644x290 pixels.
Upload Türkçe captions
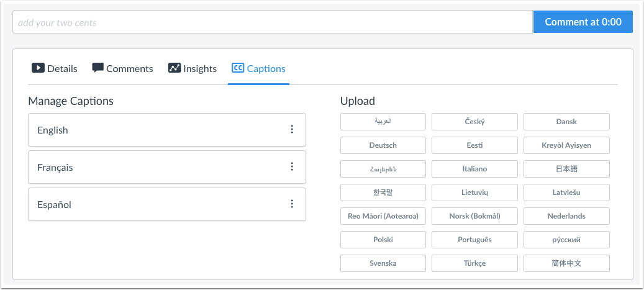point(474,263)
